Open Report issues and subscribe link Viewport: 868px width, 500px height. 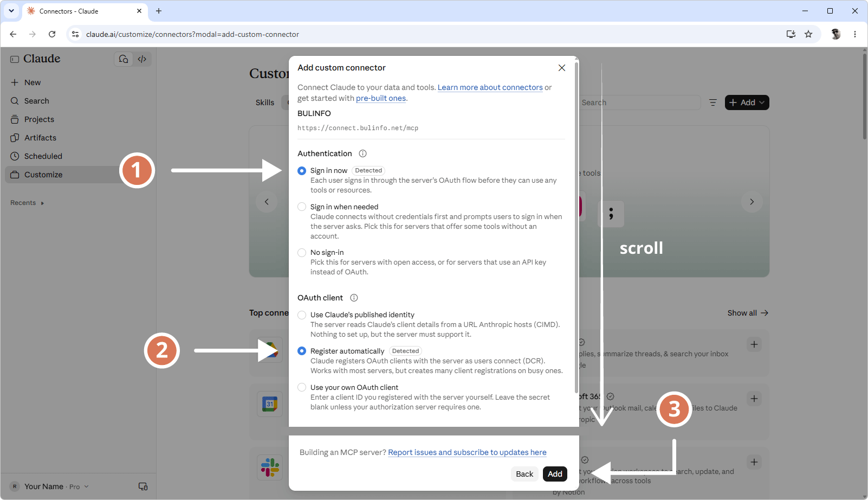tap(467, 452)
